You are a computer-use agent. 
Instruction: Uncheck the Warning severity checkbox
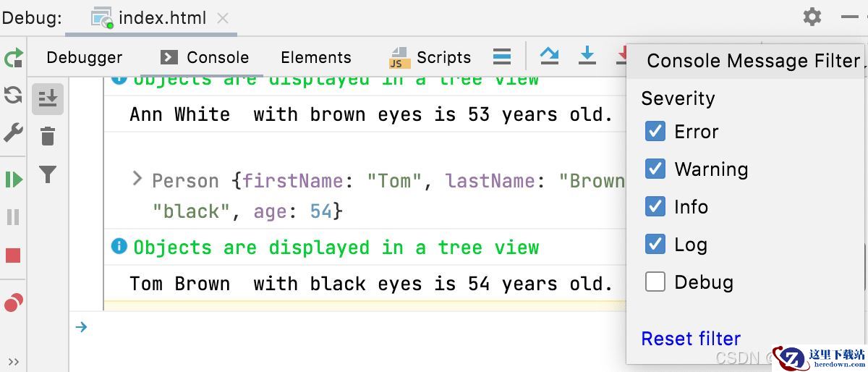tap(655, 169)
